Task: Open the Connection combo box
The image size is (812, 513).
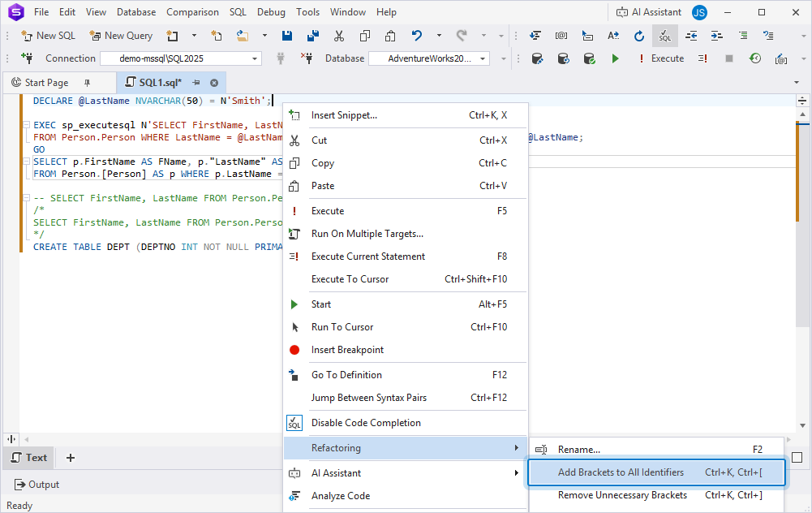Action: pyautogui.click(x=181, y=58)
